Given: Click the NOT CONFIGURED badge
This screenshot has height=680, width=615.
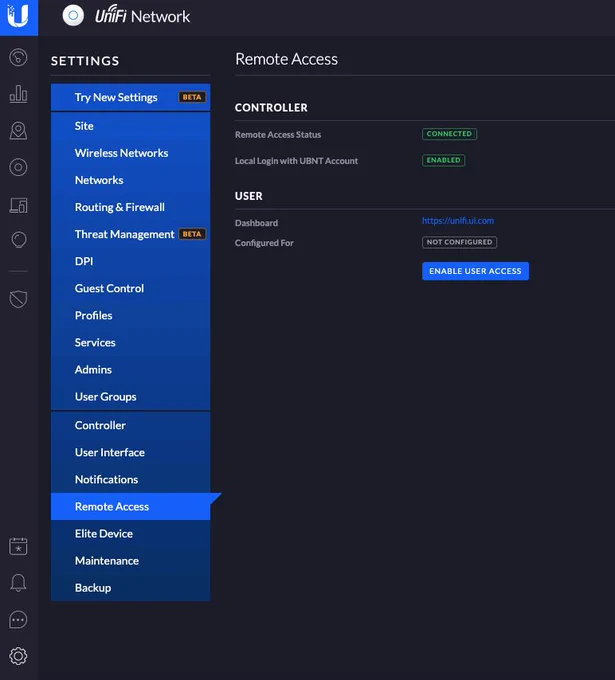Looking at the screenshot, I should 459,242.
